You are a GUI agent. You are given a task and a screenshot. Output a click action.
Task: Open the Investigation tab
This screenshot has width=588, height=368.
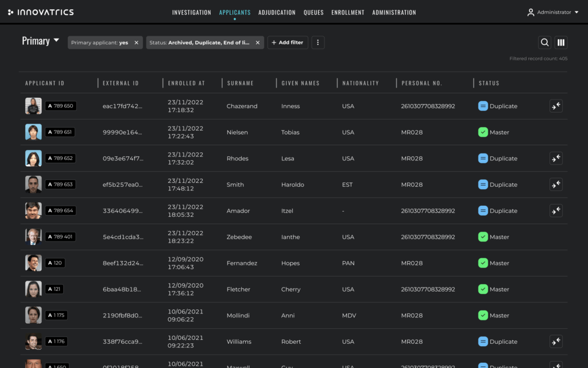(x=192, y=13)
